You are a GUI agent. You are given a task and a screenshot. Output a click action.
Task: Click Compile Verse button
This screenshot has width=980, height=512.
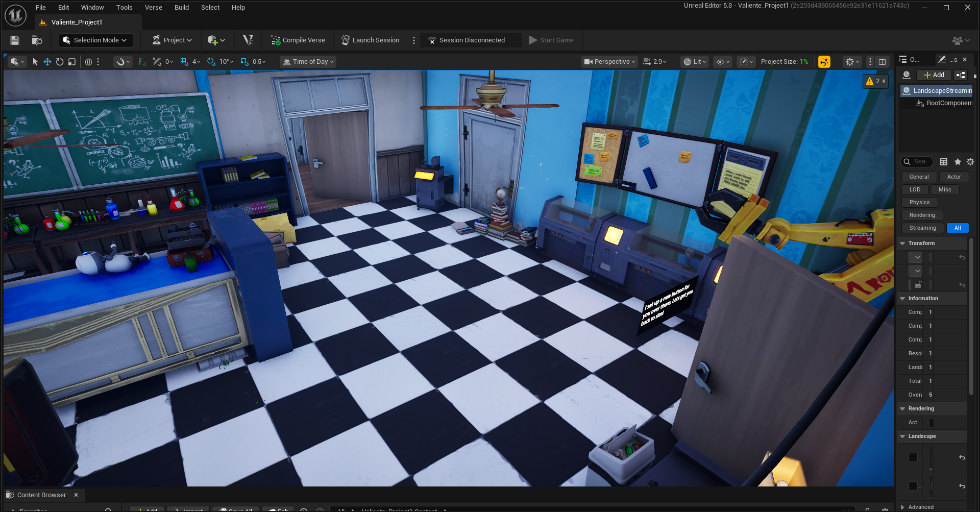pyautogui.click(x=298, y=40)
